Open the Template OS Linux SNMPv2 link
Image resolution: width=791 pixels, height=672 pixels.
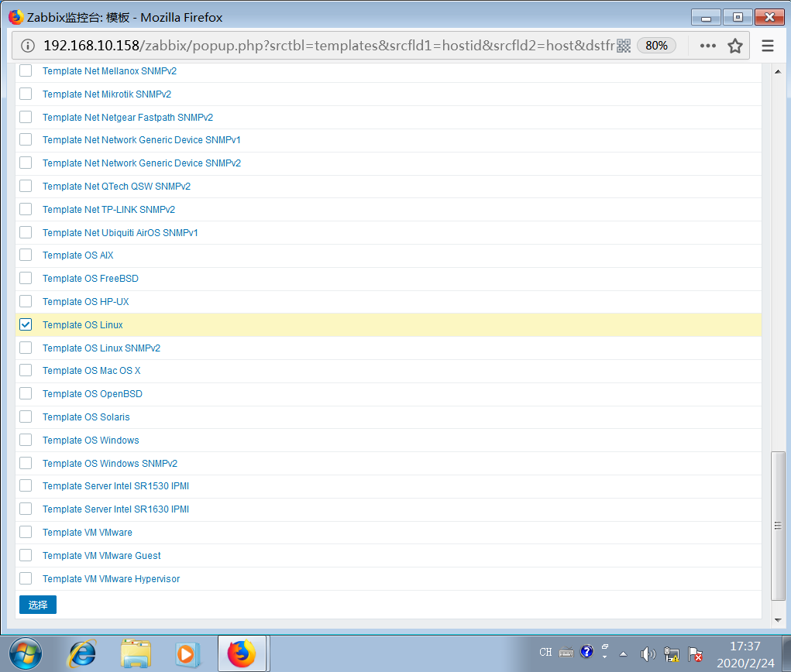click(x=101, y=348)
